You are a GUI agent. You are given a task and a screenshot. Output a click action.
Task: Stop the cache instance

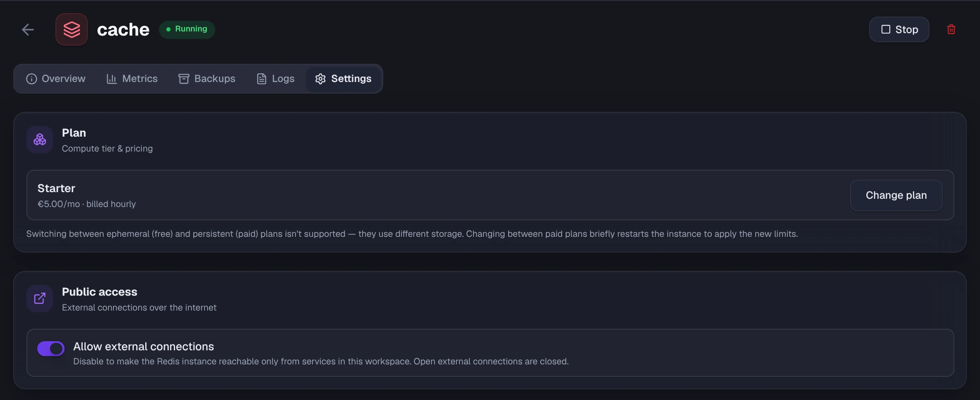click(899, 29)
